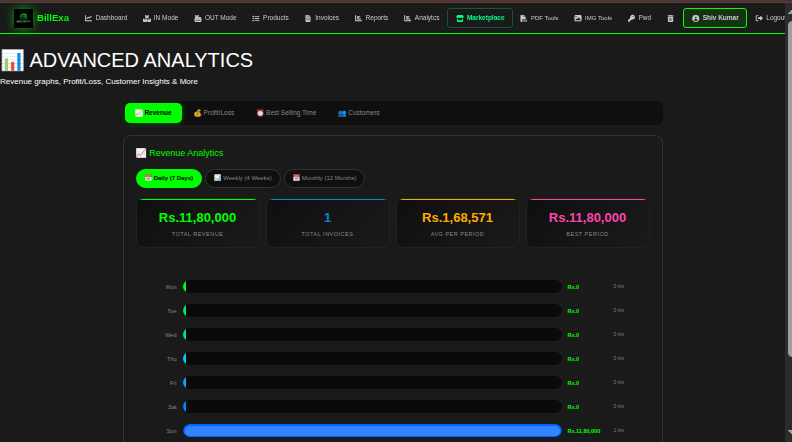Click the Revenue Analytics heading
The image size is (792, 442).
pyautogui.click(x=186, y=153)
